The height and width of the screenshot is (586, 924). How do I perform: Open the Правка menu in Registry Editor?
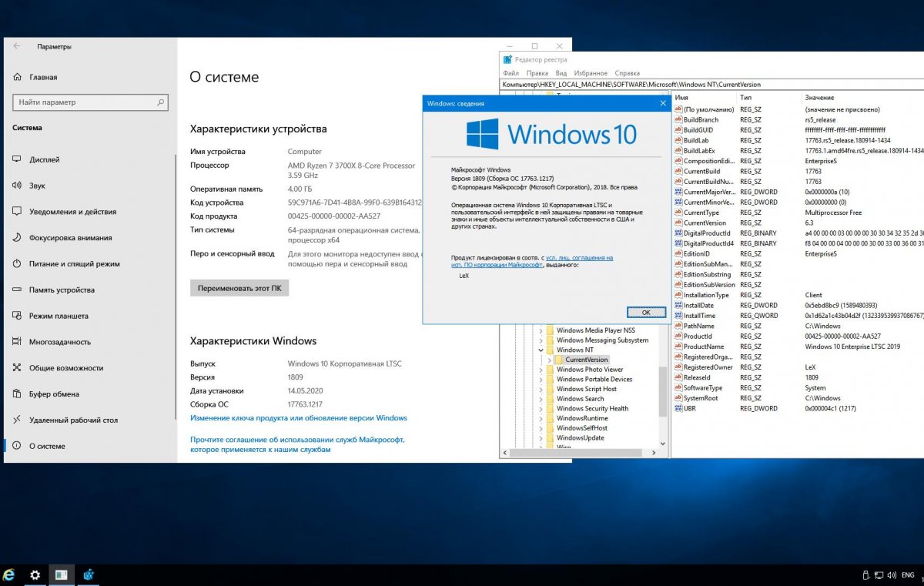(537, 73)
